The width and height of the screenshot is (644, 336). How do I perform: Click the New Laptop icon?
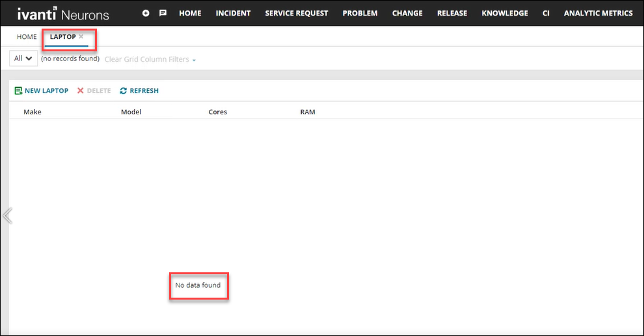(19, 91)
